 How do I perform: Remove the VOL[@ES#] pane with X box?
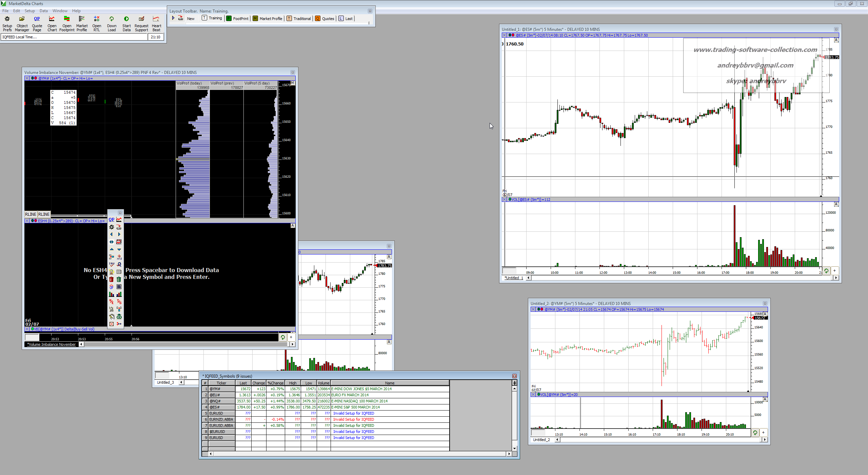tap(505, 199)
